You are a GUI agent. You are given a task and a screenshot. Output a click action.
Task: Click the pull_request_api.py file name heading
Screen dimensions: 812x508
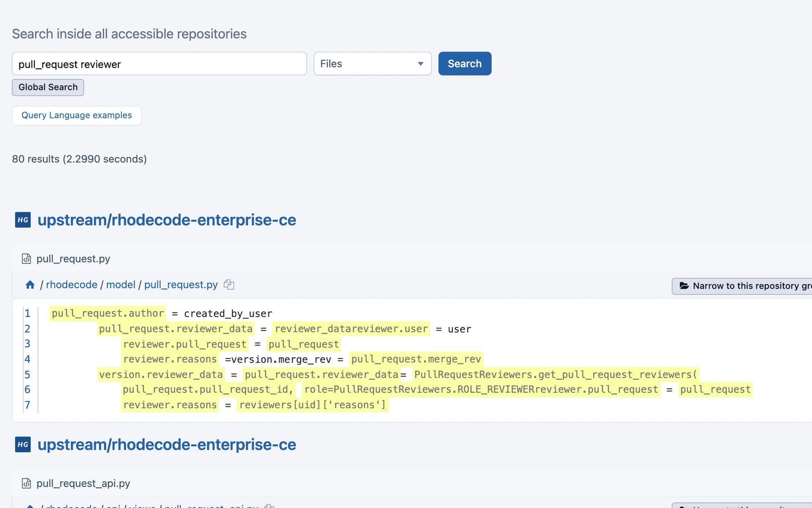83,483
